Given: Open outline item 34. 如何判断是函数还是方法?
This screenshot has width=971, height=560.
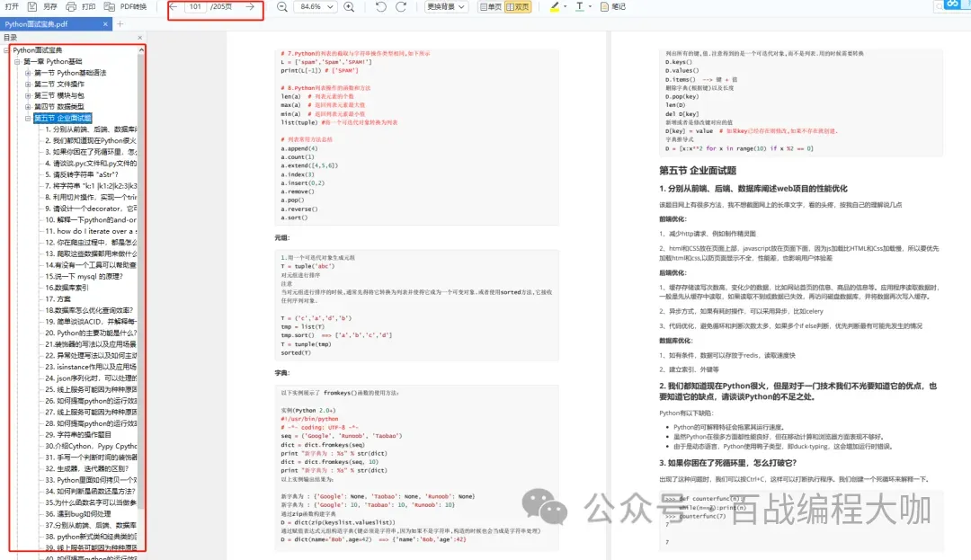Looking at the screenshot, I should (x=91, y=492).
